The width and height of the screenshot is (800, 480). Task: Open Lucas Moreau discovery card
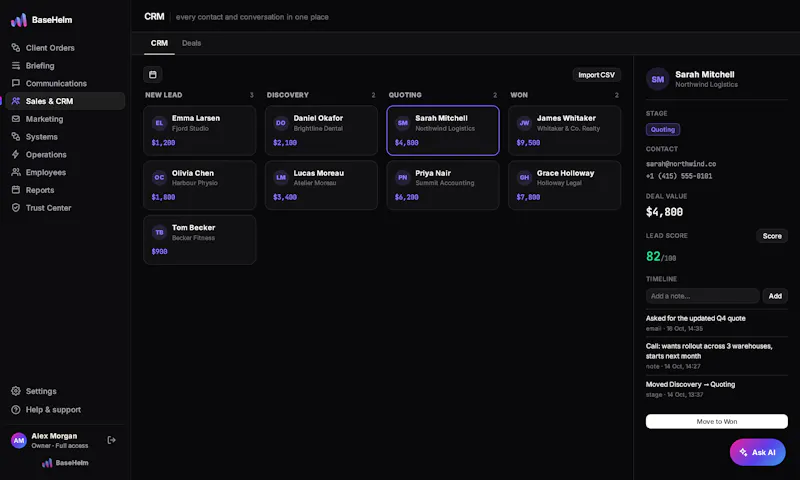[x=321, y=185]
